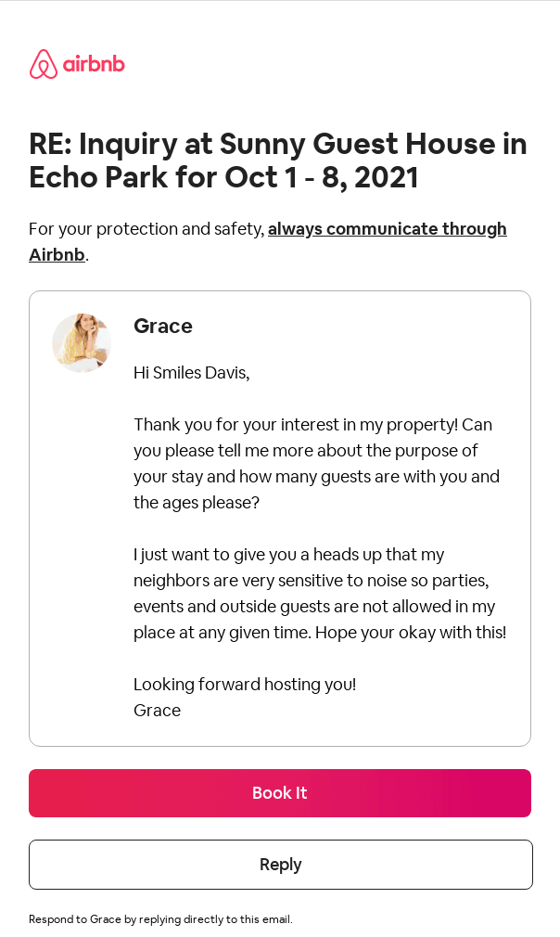Image resolution: width=560 pixels, height=937 pixels.
Task: Select the airbnb wordmark in the header
Action: pyautogui.click(x=95, y=65)
